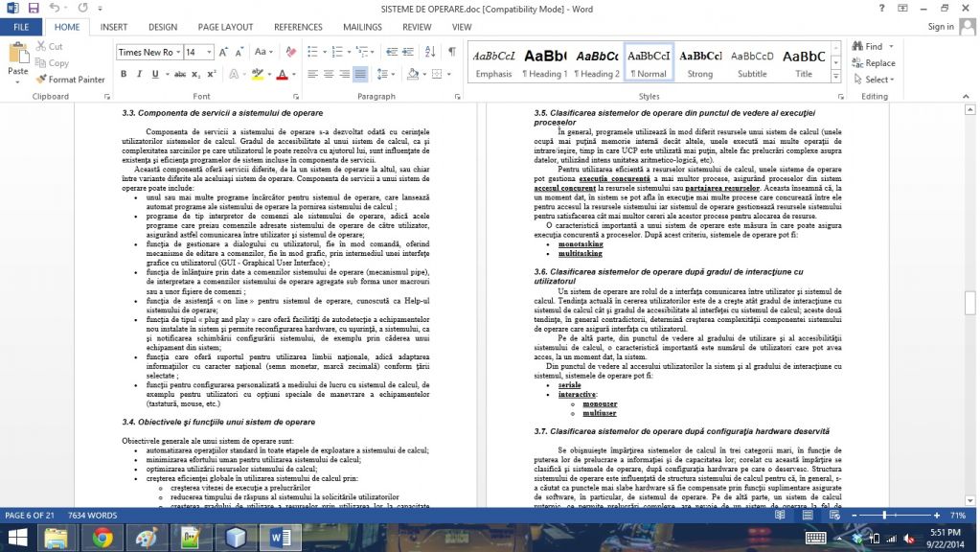The height and width of the screenshot is (552, 980).
Task: Toggle Show/Hide paragraph marks
Action: pyautogui.click(x=451, y=52)
